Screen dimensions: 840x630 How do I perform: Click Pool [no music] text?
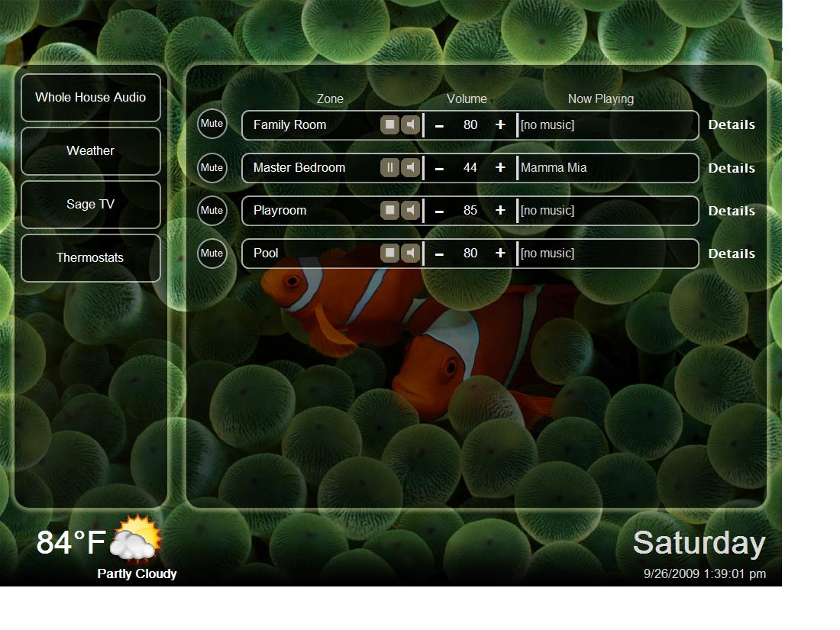pos(548,254)
